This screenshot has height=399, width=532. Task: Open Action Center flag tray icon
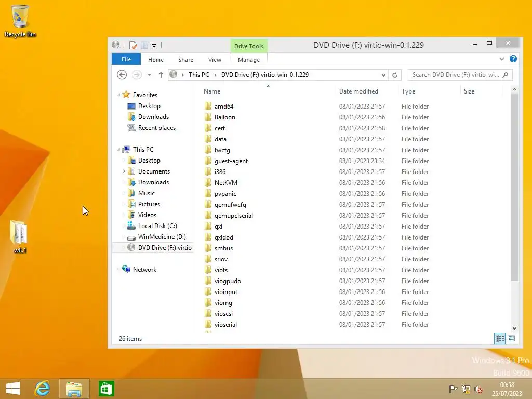tap(453, 389)
